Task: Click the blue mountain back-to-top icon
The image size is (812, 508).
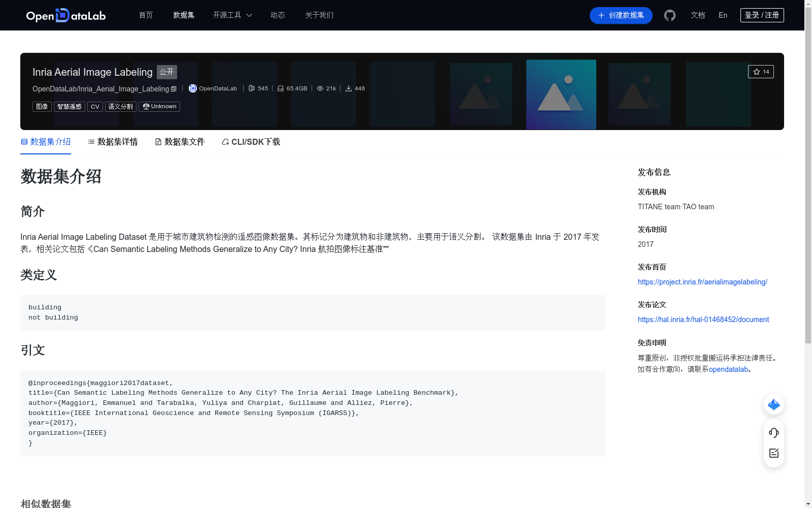Action: click(x=773, y=404)
